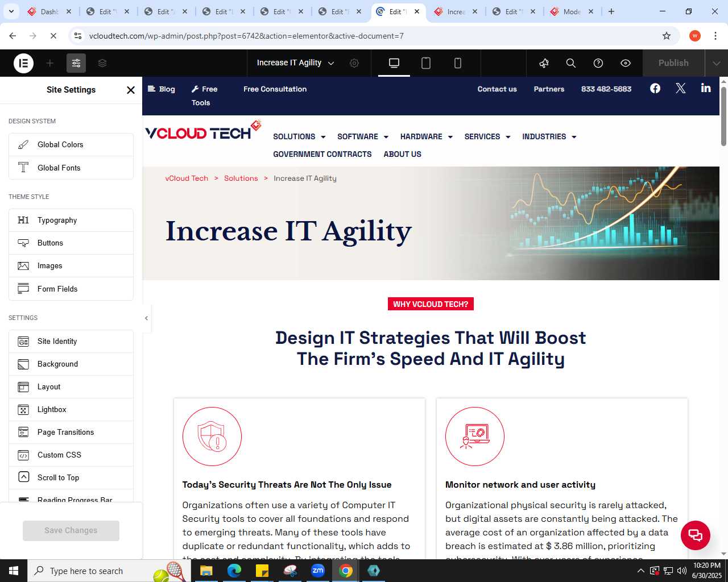
Task: Open Global Fonts settings
Action: pos(71,168)
